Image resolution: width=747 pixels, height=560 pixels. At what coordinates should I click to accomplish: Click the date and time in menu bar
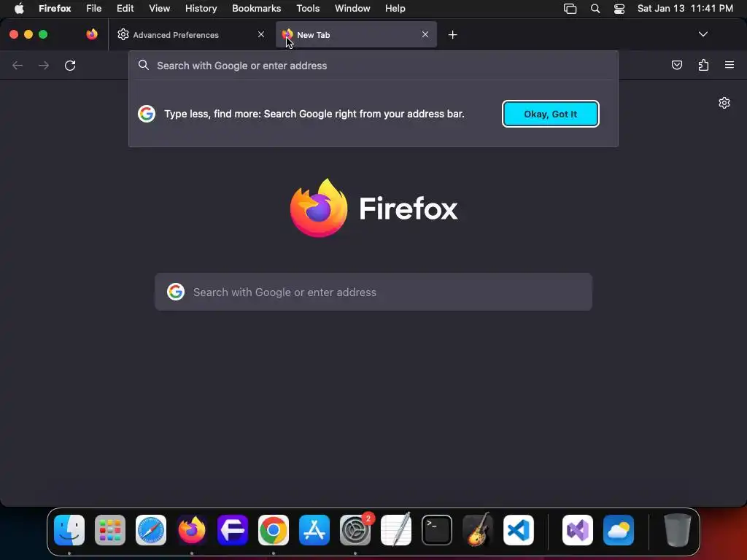pos(685,8)
